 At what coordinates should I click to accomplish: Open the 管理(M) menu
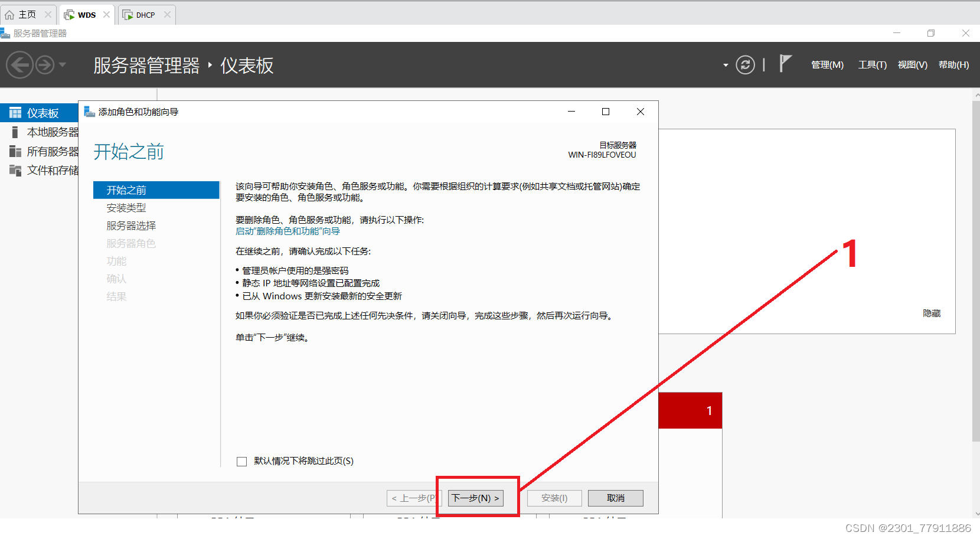[x=827, y=65]
